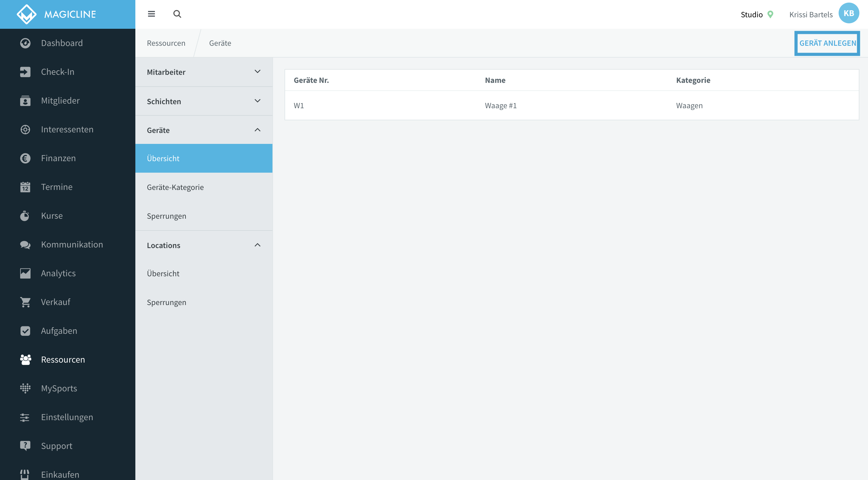The image size is (868, 480).
Task: Click the Schichten section label
Action: click(164, 101)
